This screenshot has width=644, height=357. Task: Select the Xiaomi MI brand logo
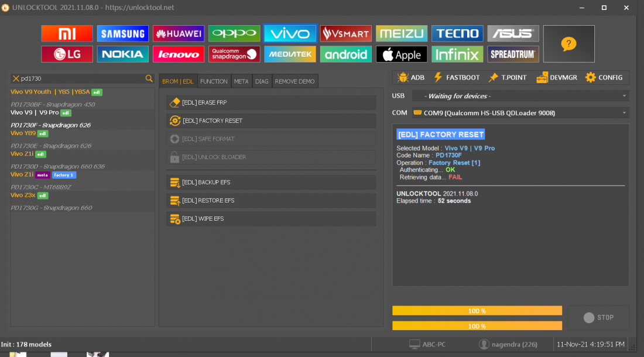[67, 33]
